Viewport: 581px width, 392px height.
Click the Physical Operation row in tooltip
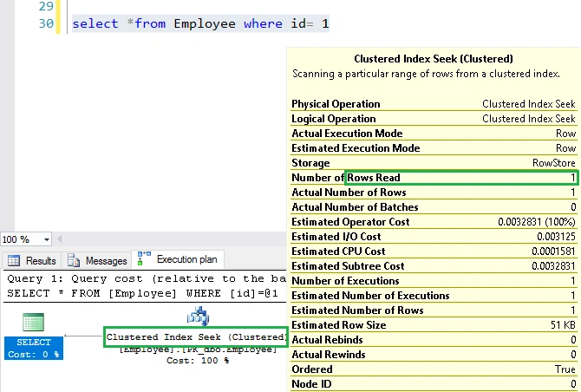click(434, 104)
